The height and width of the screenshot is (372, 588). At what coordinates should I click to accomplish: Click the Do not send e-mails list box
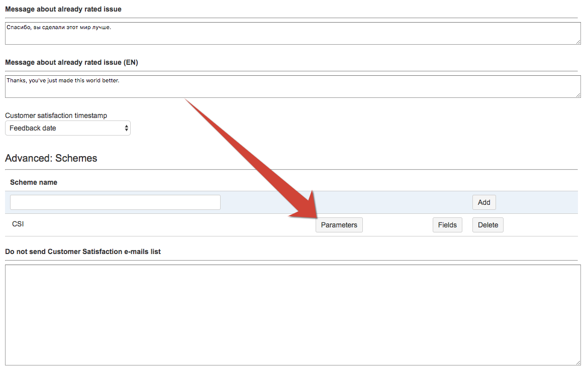click(x=291, y=315)
